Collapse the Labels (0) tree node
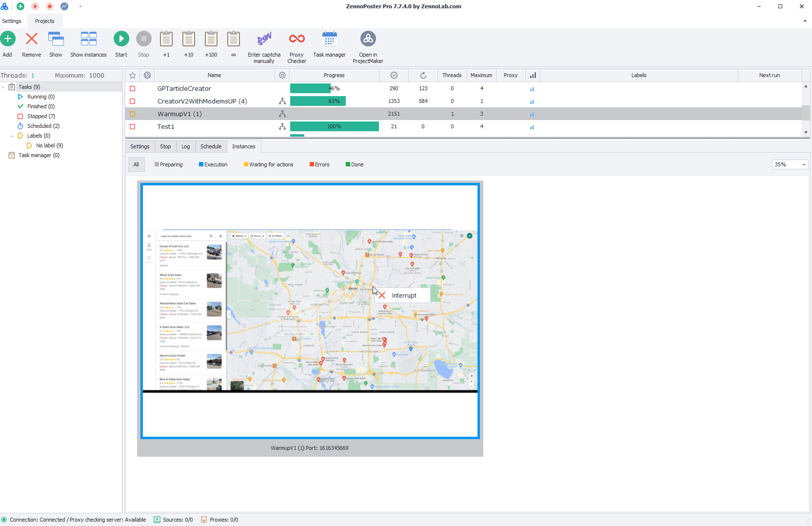Screen dimensions: 812x526 (12, 136)
